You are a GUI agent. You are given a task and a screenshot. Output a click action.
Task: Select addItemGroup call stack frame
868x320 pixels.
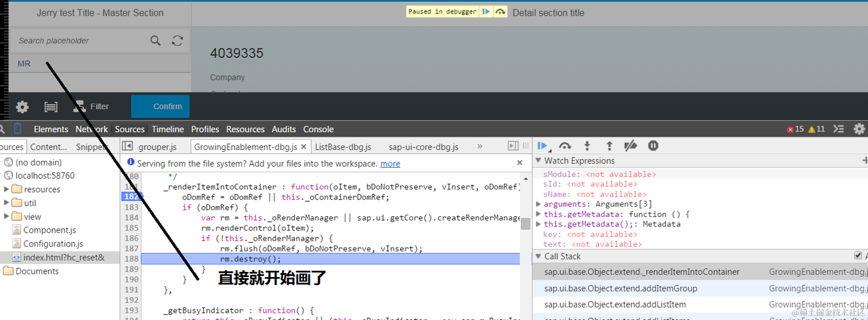(700, 288)
